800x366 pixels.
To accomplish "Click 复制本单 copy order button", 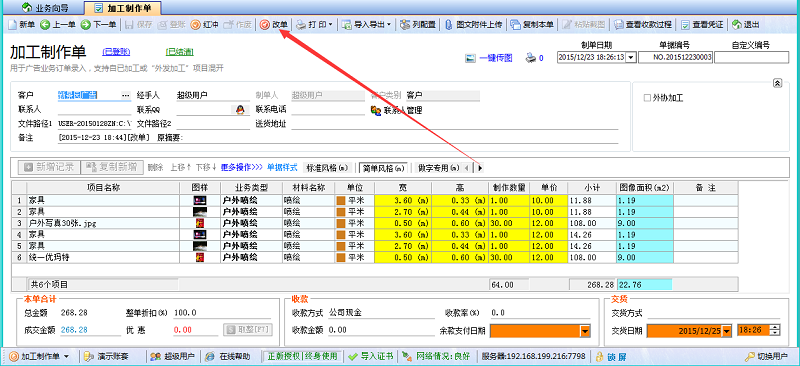I will pos(532,25).
